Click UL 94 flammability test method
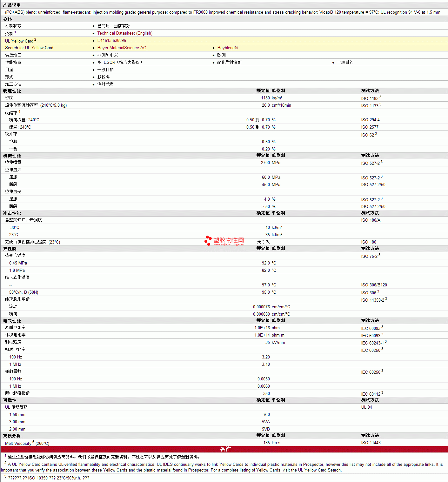Viewport: 448px width, 482px height. point(366,407)
